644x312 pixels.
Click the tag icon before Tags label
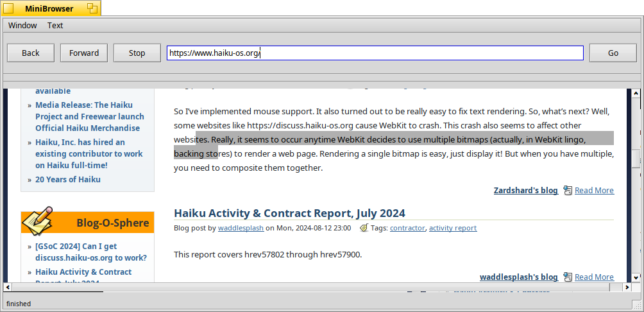pyautogui.click(x=364, y=228)
